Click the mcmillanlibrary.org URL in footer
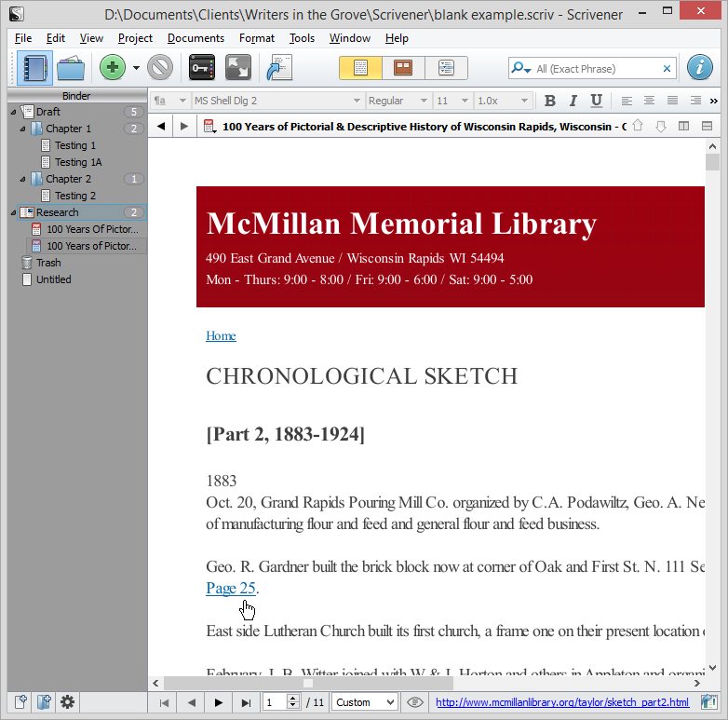Screen dimensions: 728x720 pyautogui.click(x=561, y=702)
